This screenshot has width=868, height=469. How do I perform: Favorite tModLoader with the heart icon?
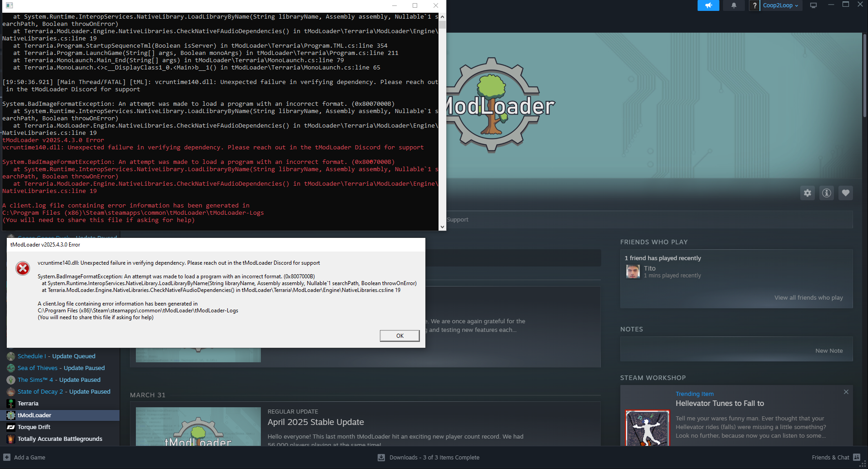point(846,193)
